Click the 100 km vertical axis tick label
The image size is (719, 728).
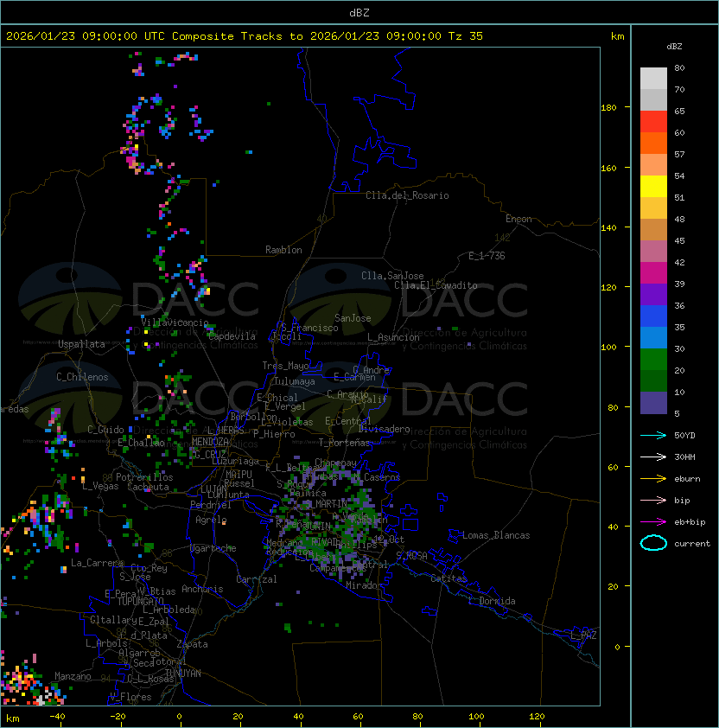click(608, 348)
